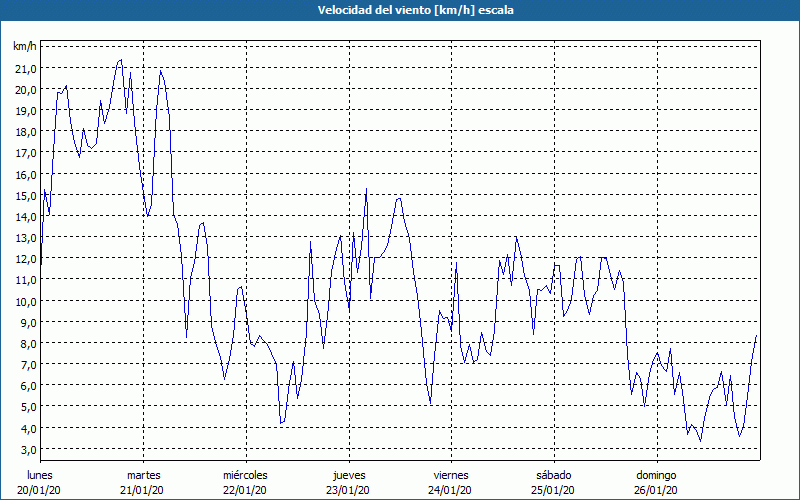Click the '19,0' y-axis value
The height and width of the screenshot is (500, 800).
point(26,111)
